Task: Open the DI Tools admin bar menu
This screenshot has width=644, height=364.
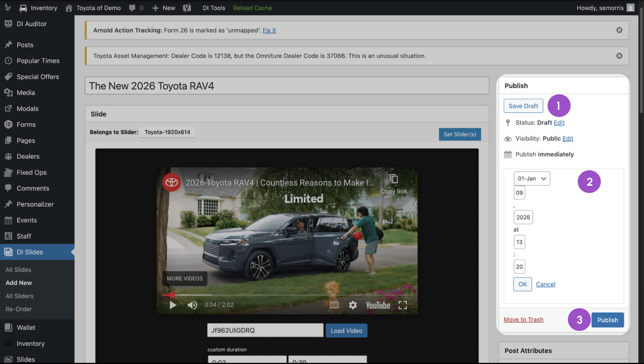Action: 214,8
